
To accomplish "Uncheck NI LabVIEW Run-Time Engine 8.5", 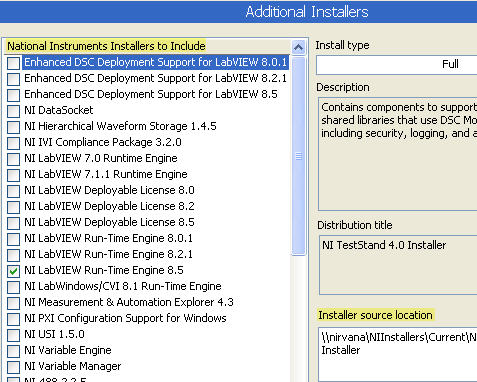I will (13, 271).
